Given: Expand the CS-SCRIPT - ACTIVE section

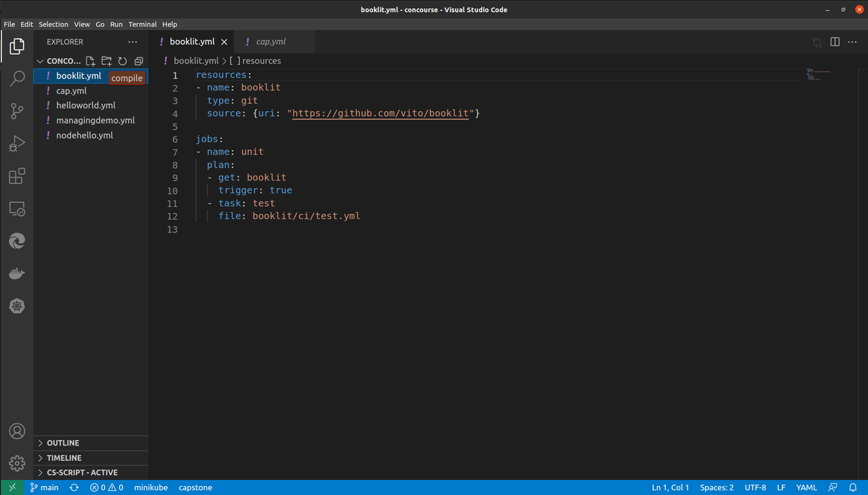Looking at the screenshot, I should 91,473.
